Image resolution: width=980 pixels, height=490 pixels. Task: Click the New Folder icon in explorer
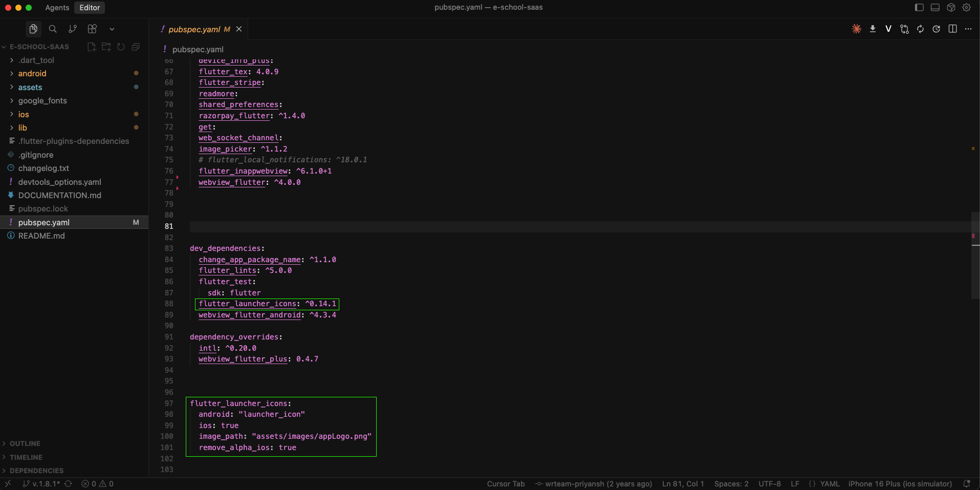click(106, 47)
